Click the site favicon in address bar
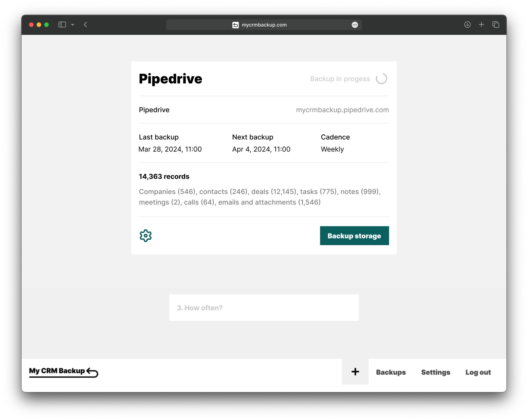 [235, 25]
